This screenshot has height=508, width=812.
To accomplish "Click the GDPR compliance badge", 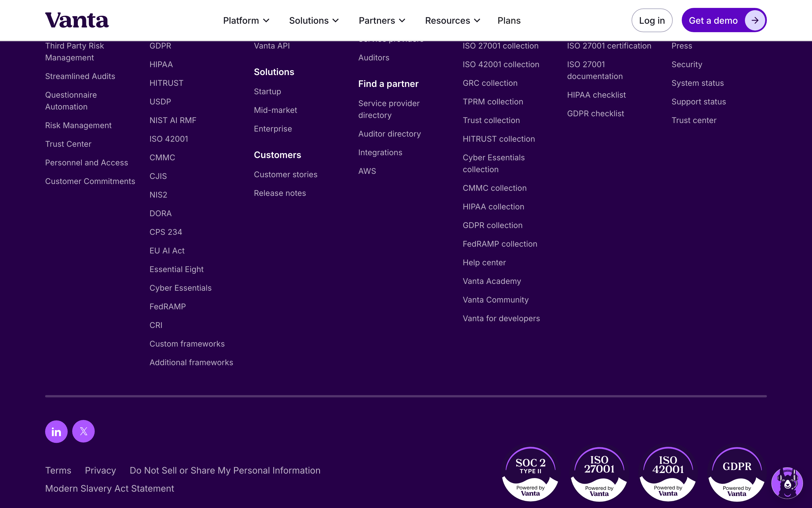I will 737,474.
